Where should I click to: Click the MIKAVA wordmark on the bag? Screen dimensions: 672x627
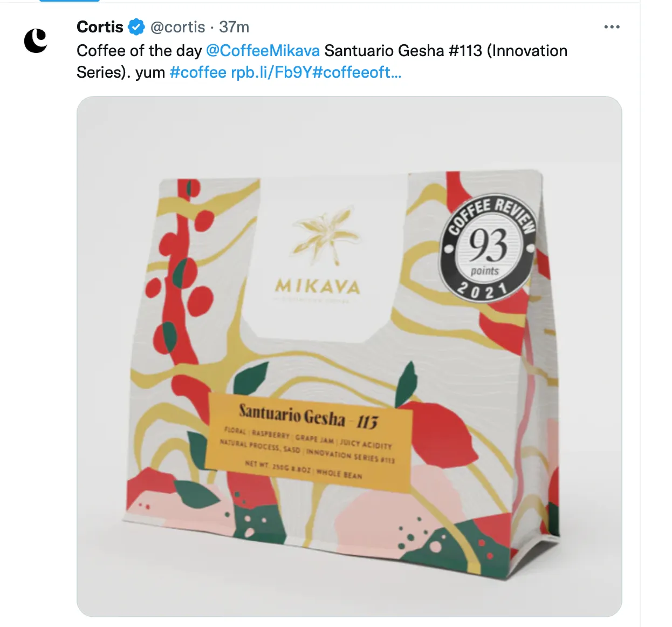coord(317,286)
